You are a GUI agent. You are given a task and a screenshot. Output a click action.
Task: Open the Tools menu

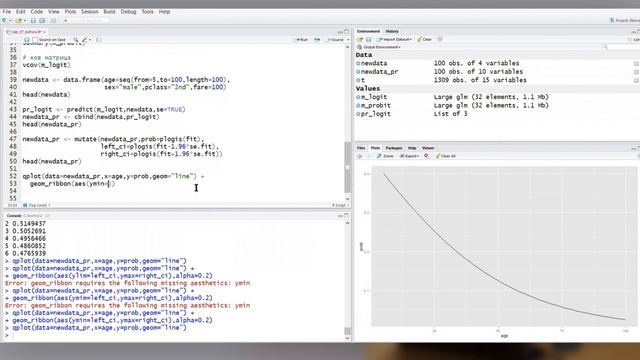[148, 12]
